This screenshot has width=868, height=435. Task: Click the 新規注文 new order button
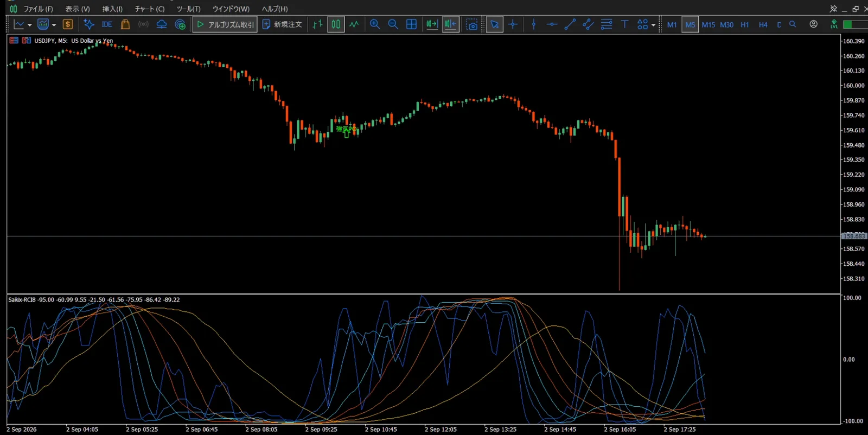(282, 24)
